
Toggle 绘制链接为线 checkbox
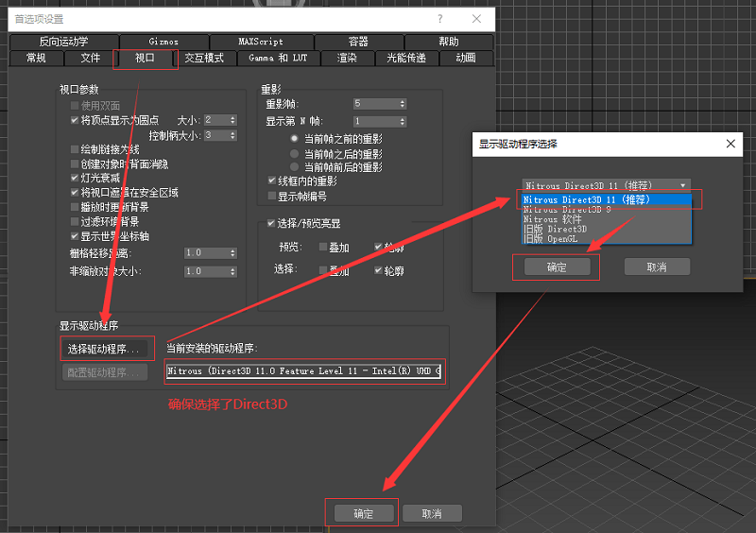(x=75, y=149)
